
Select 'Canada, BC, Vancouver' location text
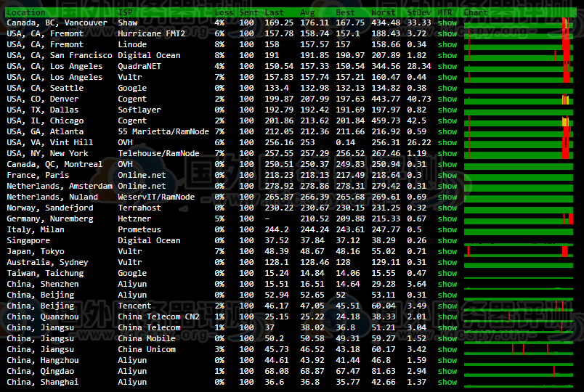pos(57,23)
